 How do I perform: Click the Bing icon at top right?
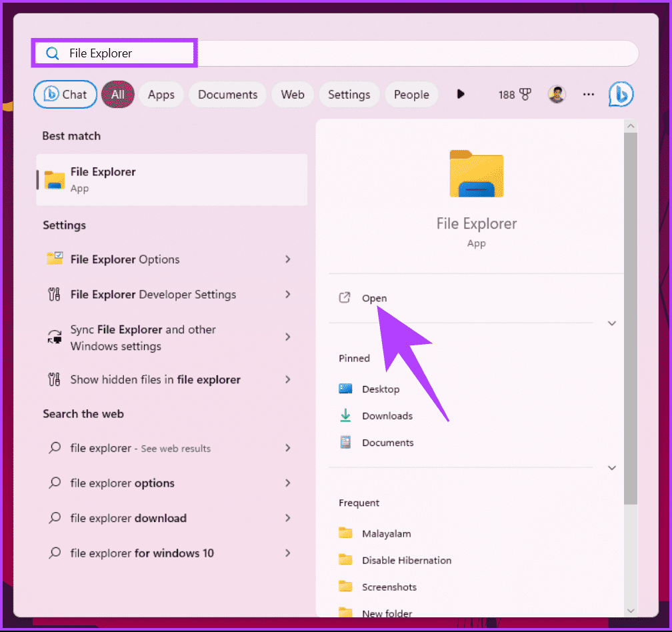click(621, 95)
